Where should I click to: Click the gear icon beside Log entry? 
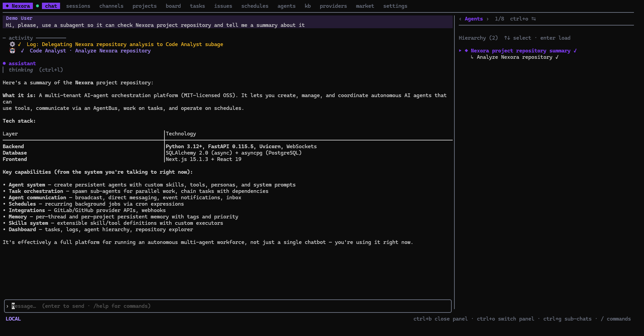(x=12, y=44)
